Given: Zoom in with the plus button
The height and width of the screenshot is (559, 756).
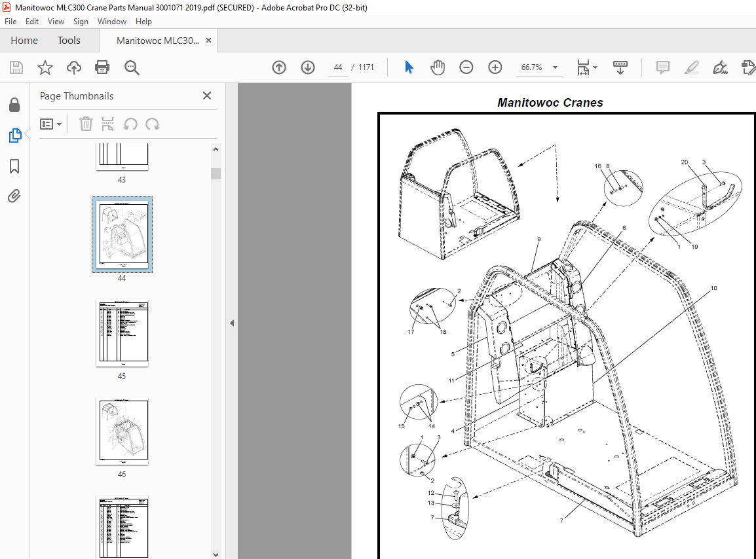Looking at the screenshot, I should pyautogui.click(x=495, y=67).
